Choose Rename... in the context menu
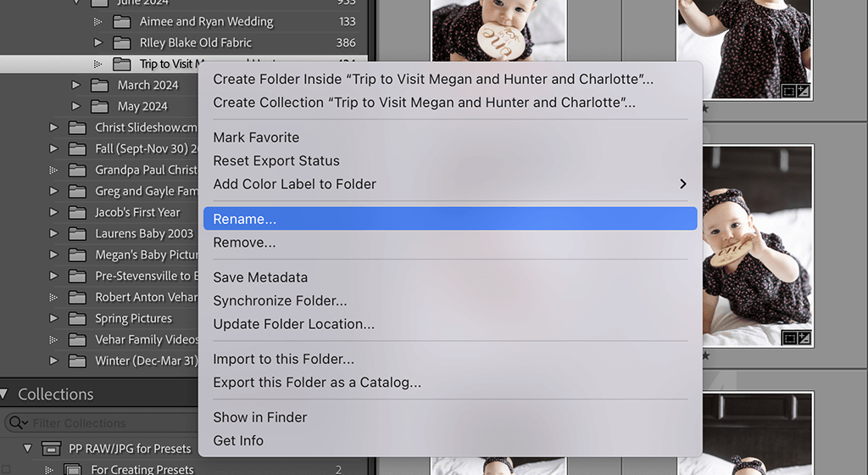The width and height of the screenshot is (868, 475). coord(450,219)
